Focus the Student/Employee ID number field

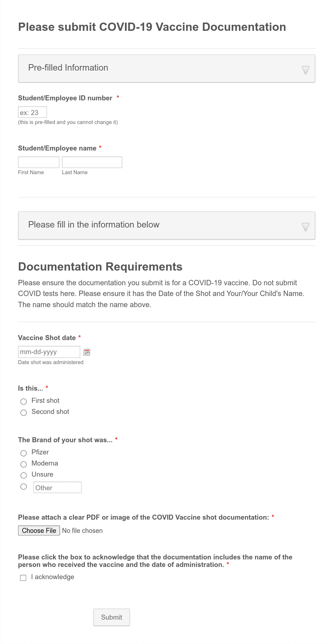[33, 112]
